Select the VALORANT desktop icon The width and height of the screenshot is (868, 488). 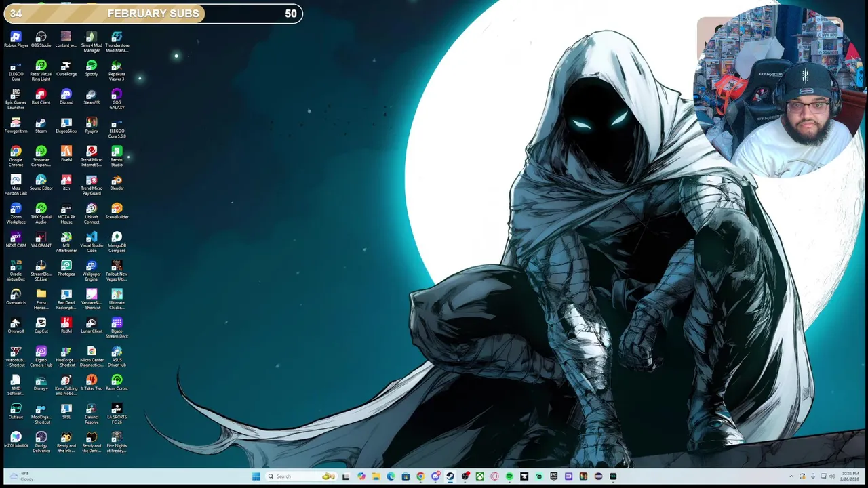(x=41, y=240)
